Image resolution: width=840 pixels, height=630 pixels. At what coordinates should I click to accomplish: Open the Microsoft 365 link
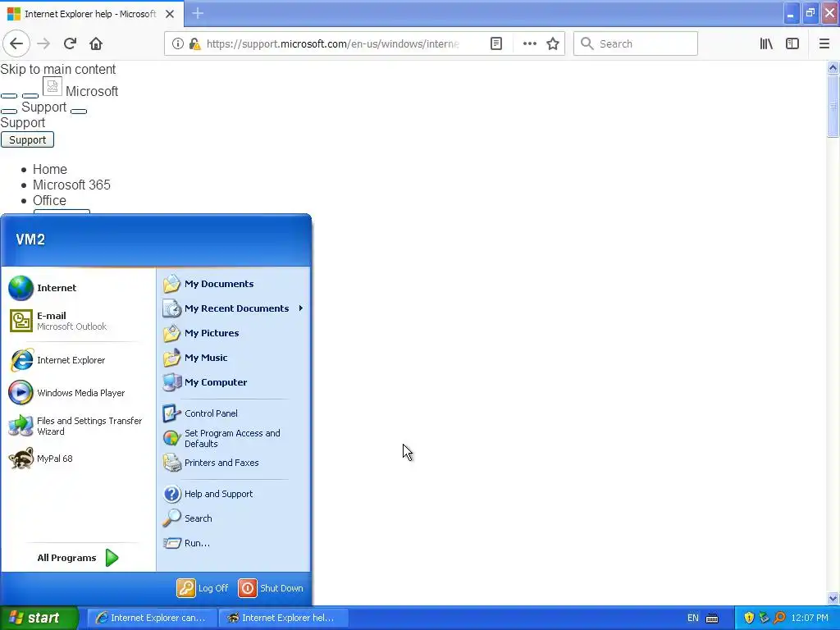pos(71,185)
